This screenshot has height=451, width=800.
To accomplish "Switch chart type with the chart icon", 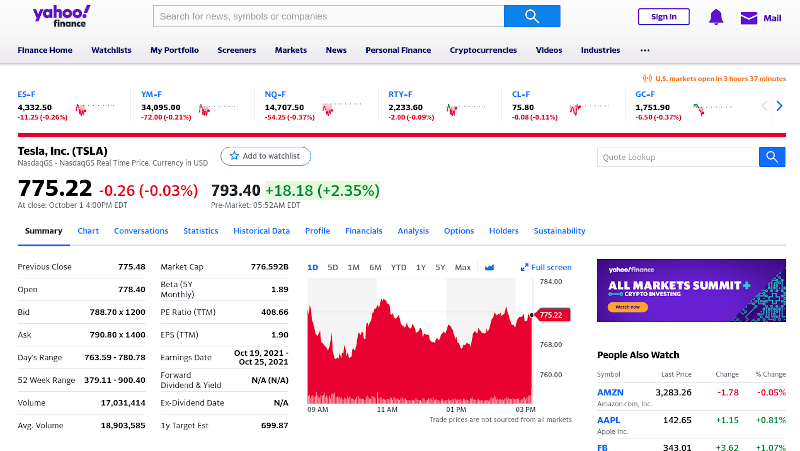I will point(489,267).
